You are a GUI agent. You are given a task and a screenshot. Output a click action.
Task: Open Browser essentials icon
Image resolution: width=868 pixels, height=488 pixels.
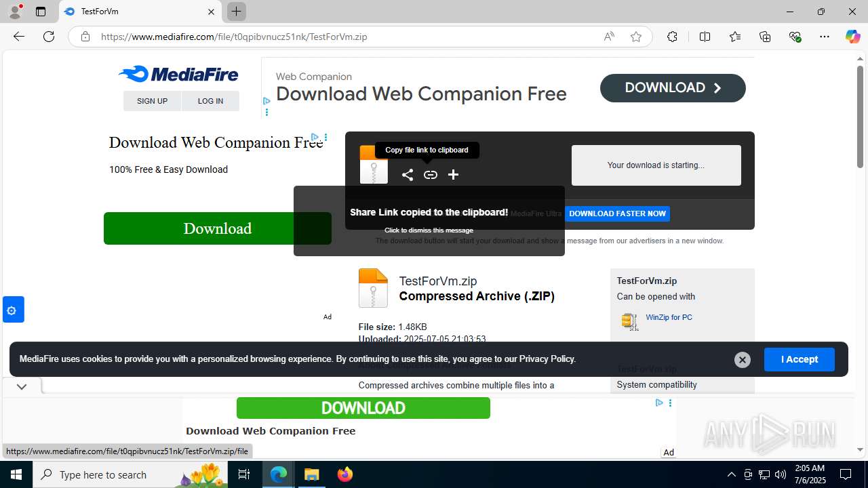click(x=795, y=37)
